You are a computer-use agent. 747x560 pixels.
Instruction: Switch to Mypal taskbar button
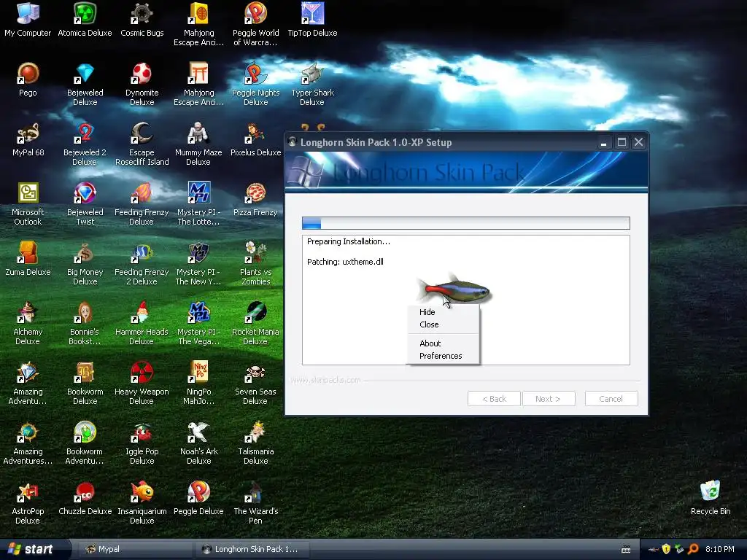pyautogui.click(x=134, y=549)
